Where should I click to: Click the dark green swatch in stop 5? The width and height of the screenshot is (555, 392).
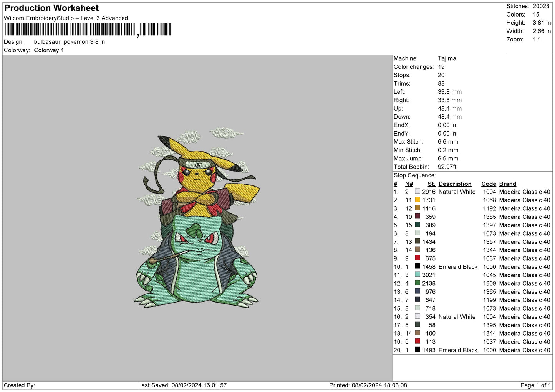point(417,225)
